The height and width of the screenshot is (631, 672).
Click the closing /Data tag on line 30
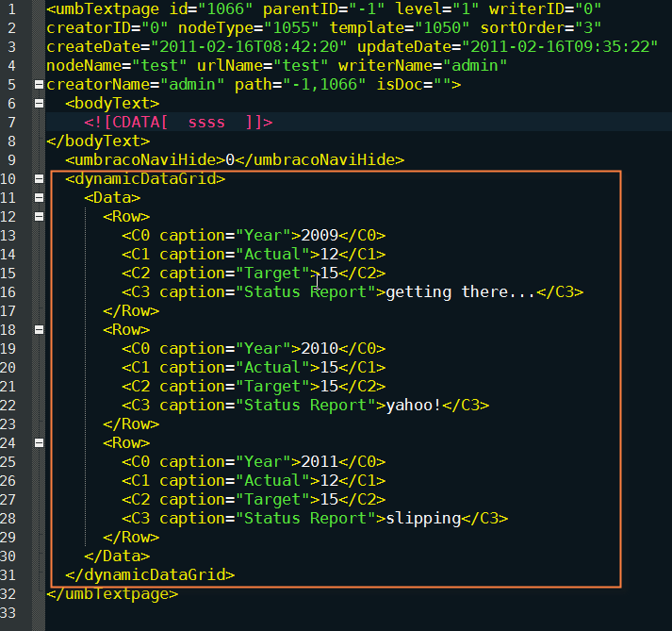click(117, 556)
